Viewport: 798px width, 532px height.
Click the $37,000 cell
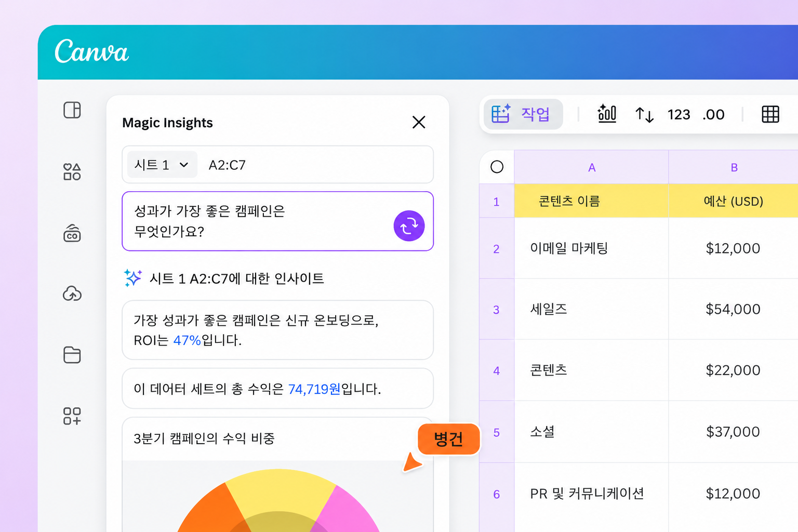(x=734, y=432)
